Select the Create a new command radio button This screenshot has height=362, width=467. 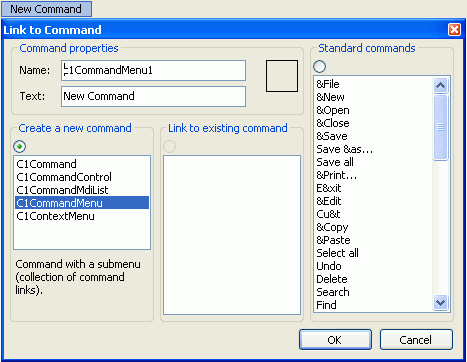click(20, 146)
